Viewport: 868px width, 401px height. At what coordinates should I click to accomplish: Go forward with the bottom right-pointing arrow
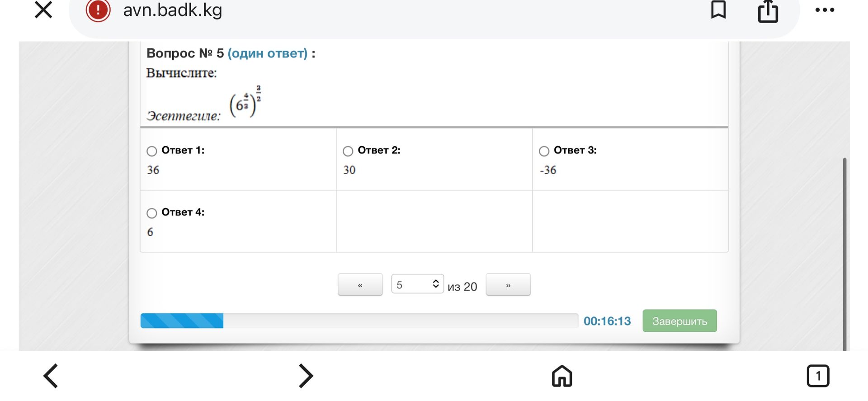coord(306,376)
